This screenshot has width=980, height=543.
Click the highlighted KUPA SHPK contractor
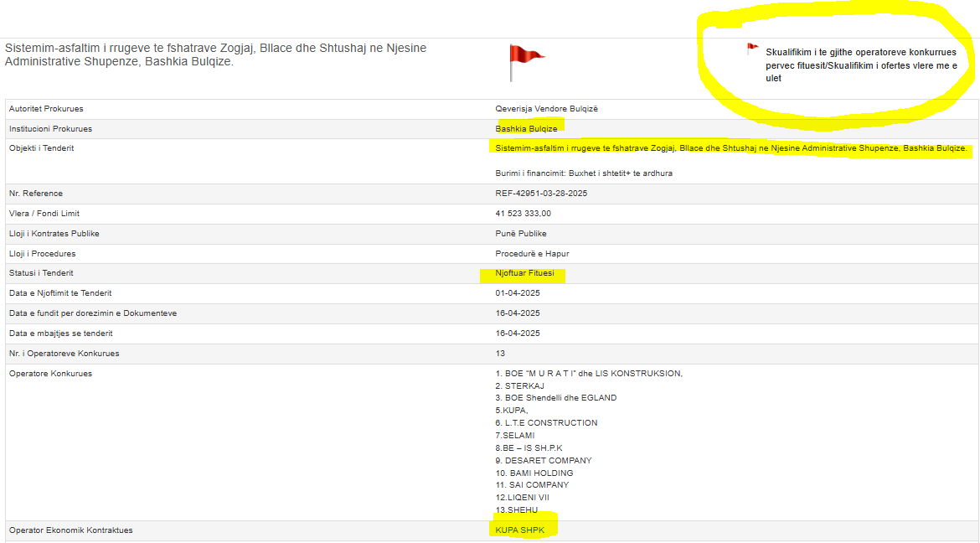click(x=522, y=530)
